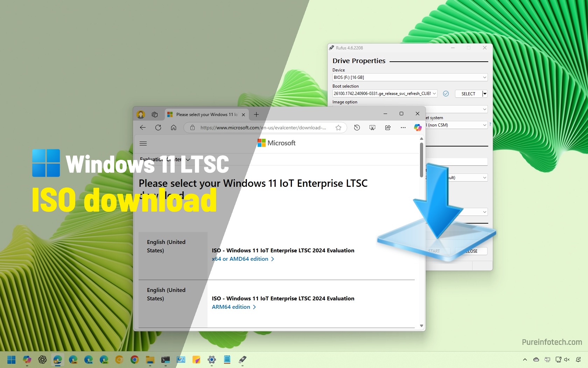
Task: Open the SELECT button's dropdown arrow
Action: coord(484,94)
